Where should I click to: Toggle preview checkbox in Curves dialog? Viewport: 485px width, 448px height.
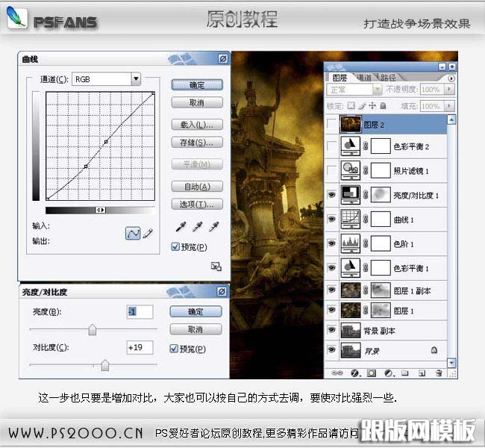coord(175,247)
